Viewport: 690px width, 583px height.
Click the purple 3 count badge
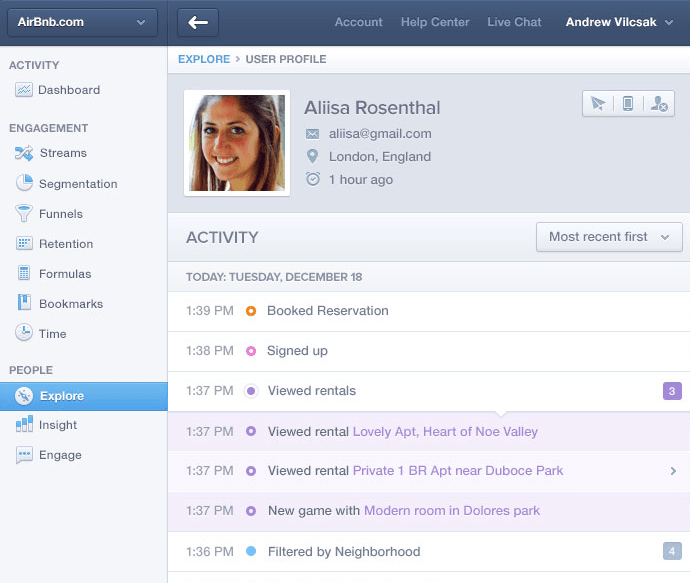[672, 391]
